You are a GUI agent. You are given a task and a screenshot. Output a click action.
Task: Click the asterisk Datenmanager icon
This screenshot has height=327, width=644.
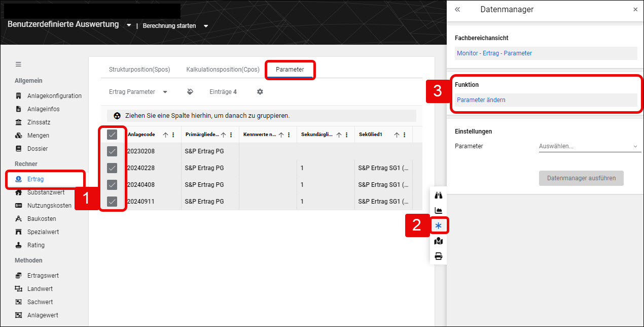click(439, 226)
